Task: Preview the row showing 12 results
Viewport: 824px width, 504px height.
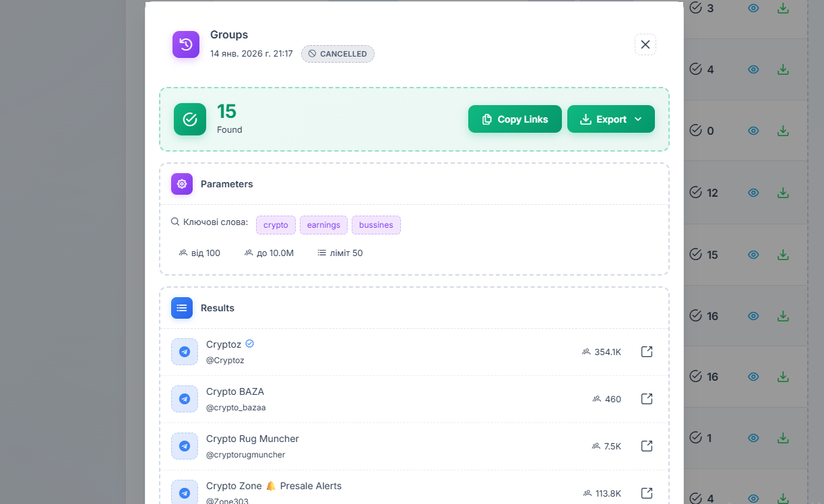Action: pos(753,192)
